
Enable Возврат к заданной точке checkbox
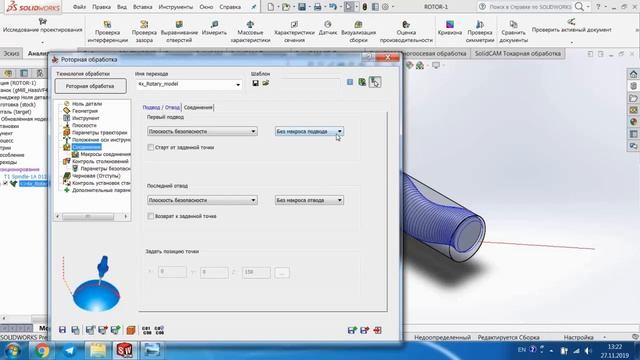(x=151, y=216)
